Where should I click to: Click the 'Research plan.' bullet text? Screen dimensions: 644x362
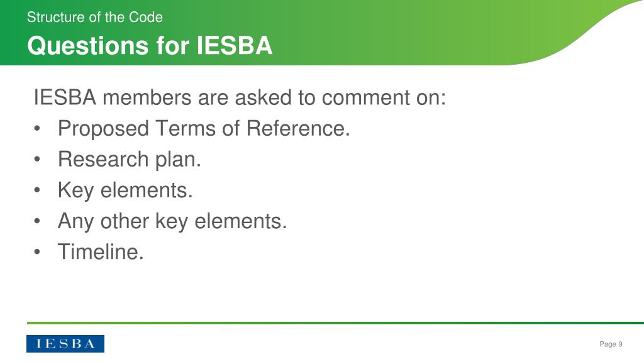pos(130,159)
